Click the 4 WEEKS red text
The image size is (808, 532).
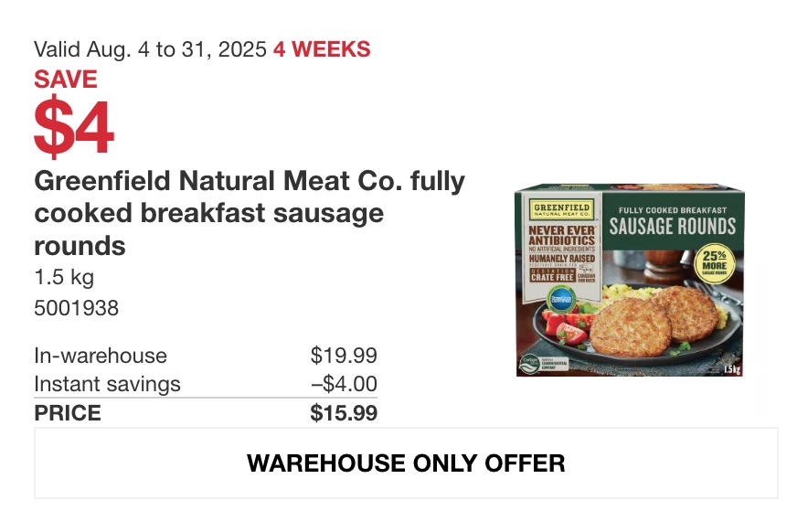tap(322, 49)
